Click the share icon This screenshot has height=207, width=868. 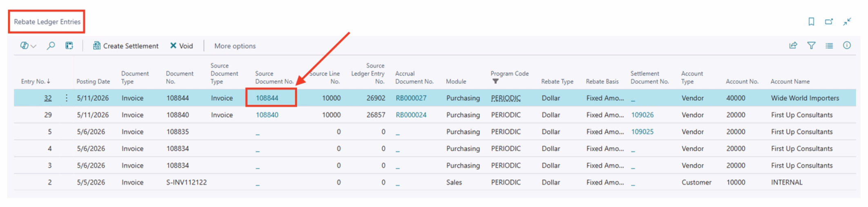click(793, 46)
